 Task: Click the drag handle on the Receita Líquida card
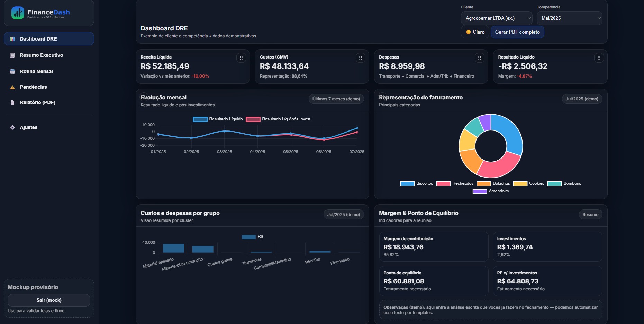[241, 58]
